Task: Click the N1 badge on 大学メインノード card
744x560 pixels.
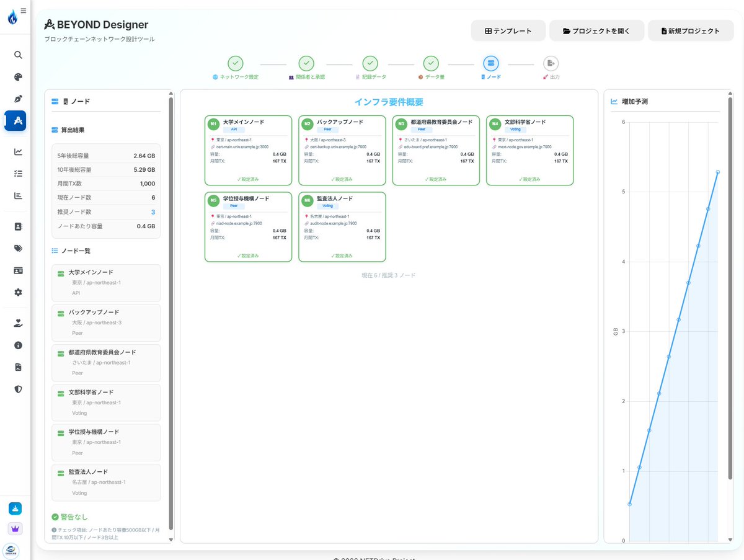Action: [x=214, y=124]
